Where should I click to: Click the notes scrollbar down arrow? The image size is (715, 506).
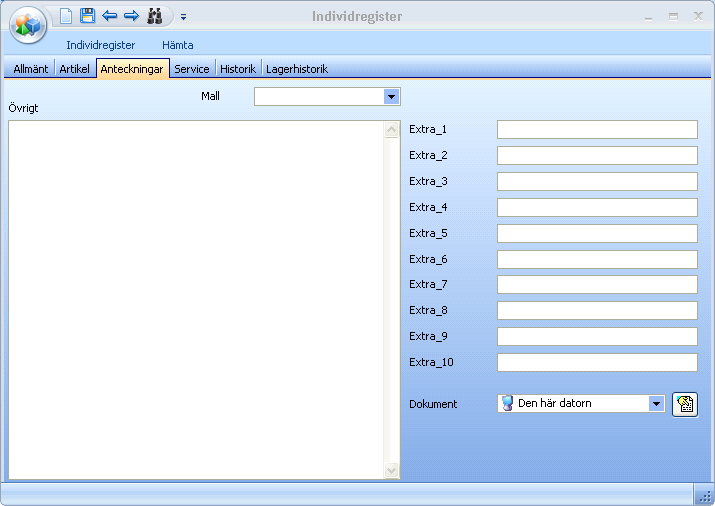tap(392, 470)
